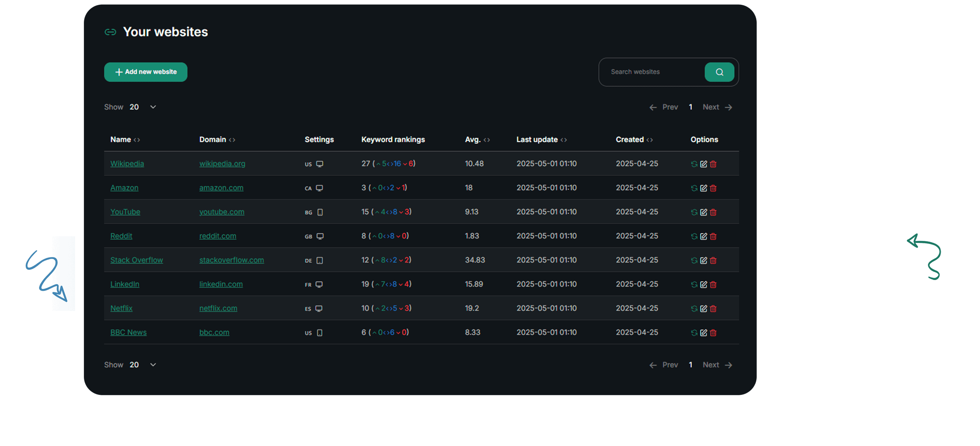Image resolution: width=980 pixels, height=446 pixels.
Task: Edit the Stack Overflow website entry
Action: [x=703, y=260]
